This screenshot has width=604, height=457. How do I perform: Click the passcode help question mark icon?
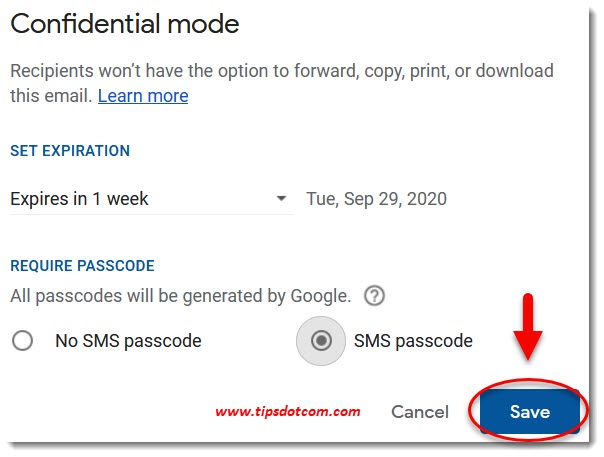[x=374, y=296]
